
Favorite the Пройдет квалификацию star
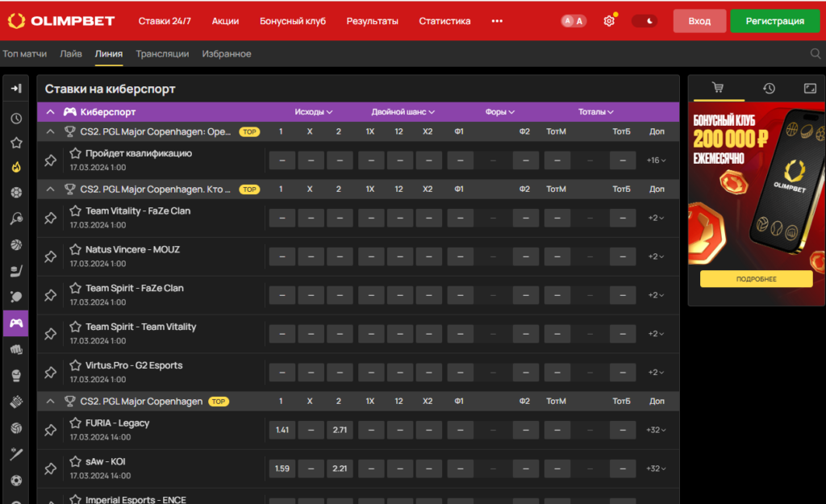point(75,153)
